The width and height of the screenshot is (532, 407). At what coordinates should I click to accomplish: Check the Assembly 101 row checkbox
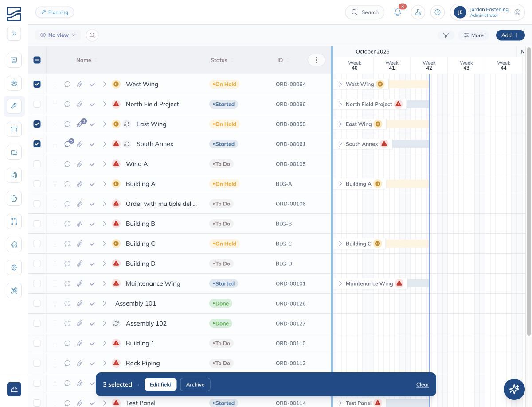coord(37,303)
